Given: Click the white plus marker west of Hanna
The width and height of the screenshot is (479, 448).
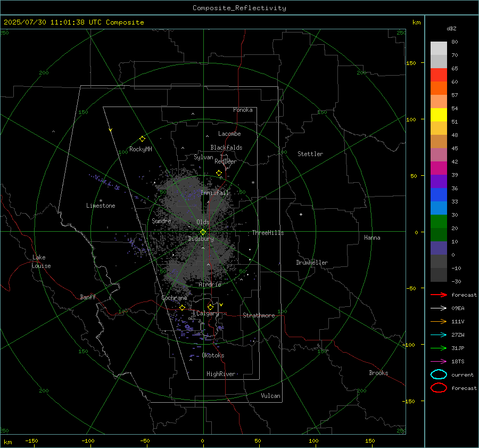Looking at the screenshot, I should 301,214.
